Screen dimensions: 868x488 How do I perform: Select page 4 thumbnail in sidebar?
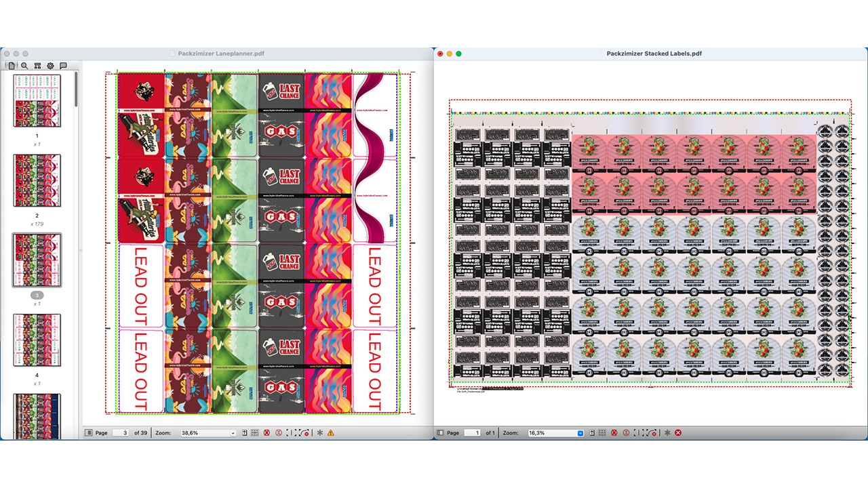point(37,340)
